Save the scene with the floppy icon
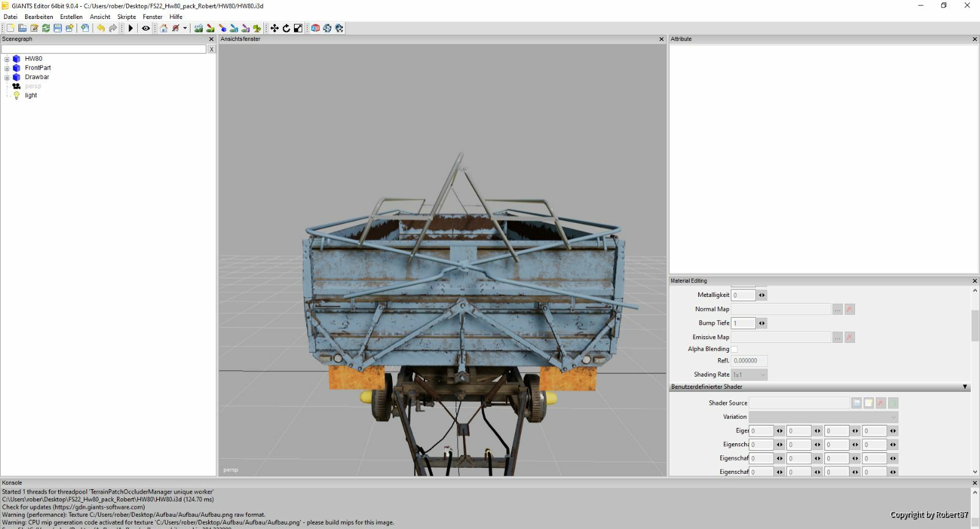 pyautogui.click(x=58, y=28)
